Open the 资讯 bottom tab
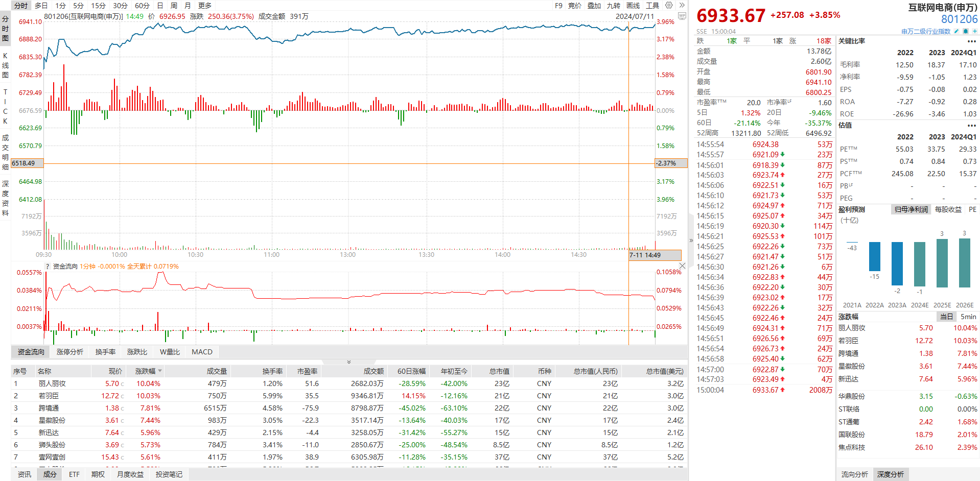The image size is (980, 481). coord(24,474)
